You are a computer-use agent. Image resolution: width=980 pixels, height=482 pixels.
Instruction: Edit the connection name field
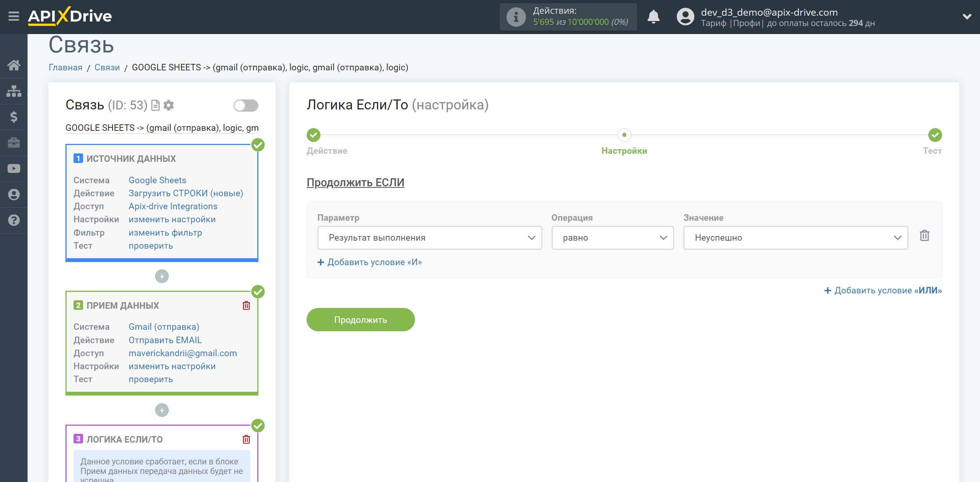tap(162, 128)
